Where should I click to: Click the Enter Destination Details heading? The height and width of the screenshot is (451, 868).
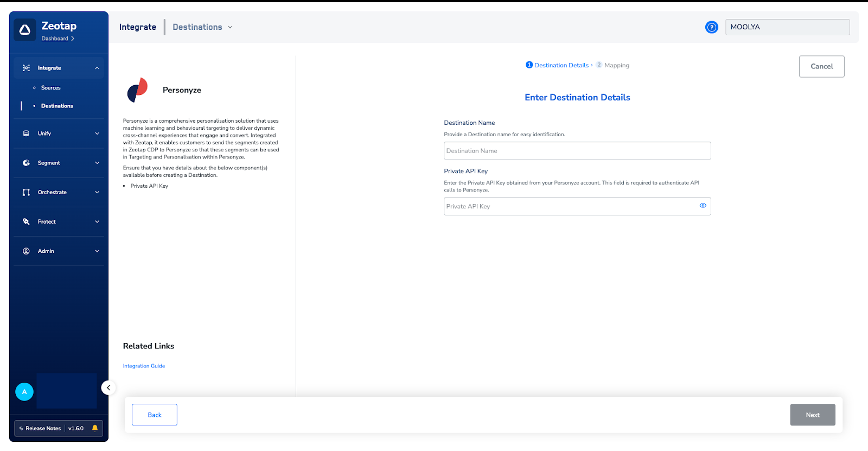tap(577, 98)
